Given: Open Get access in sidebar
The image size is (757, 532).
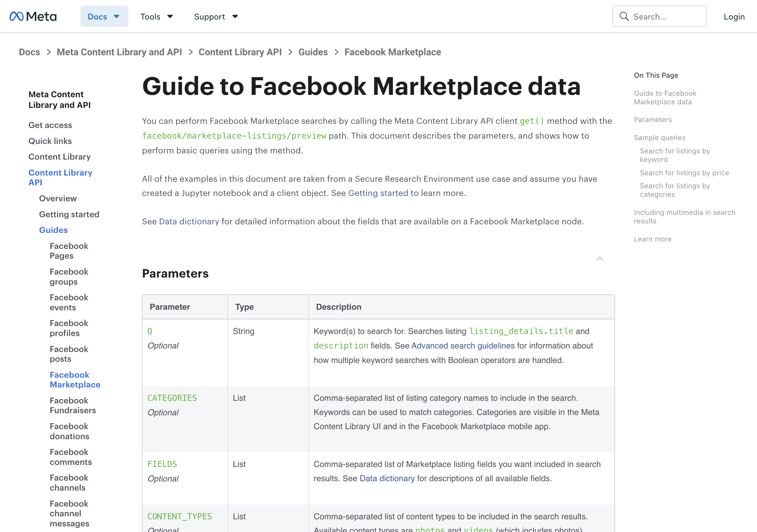Looking at the screenshot, I should 50,125.
